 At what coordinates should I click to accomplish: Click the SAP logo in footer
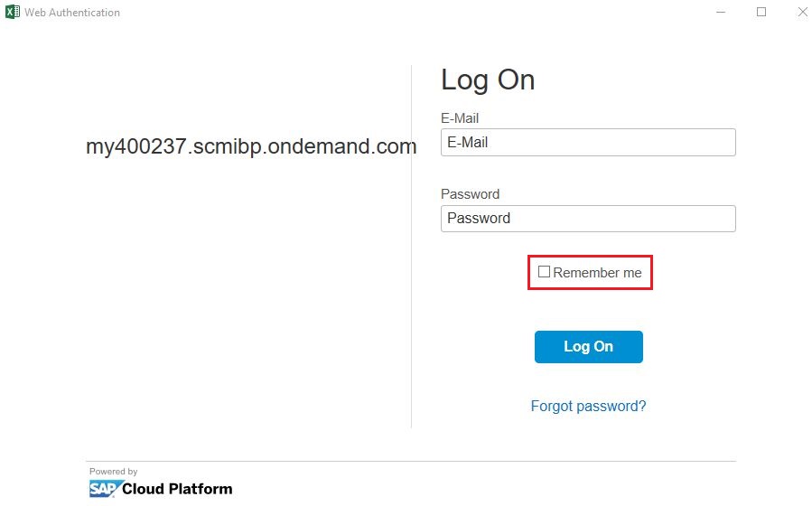coord(106,489)
